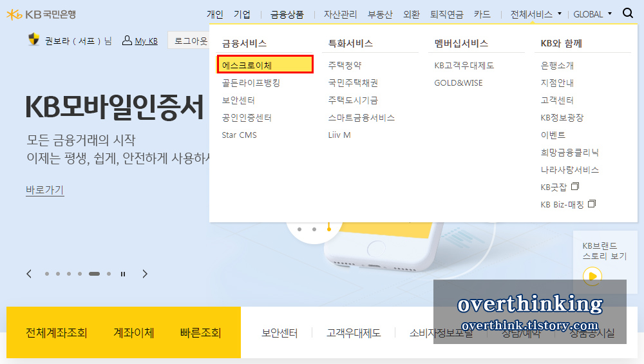
Task: Open KB정보광장 menu entry
Action: click(x=562, y=117)
